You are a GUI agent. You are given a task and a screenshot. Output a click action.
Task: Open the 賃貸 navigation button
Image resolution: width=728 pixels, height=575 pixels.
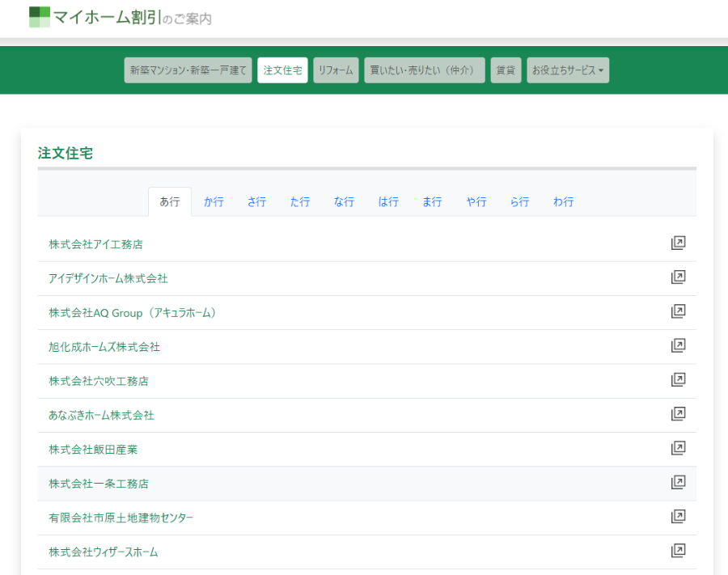(x=506, y=70)
